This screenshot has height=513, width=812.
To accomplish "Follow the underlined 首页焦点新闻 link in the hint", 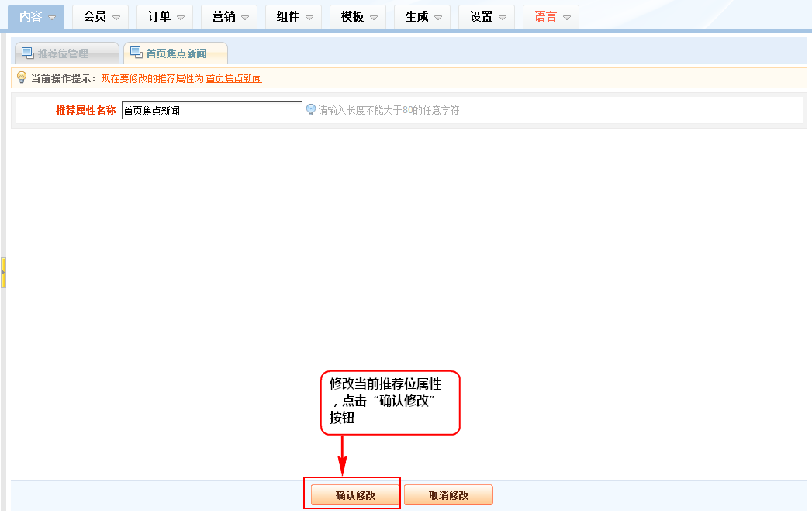I will click(x=233, y=78).
